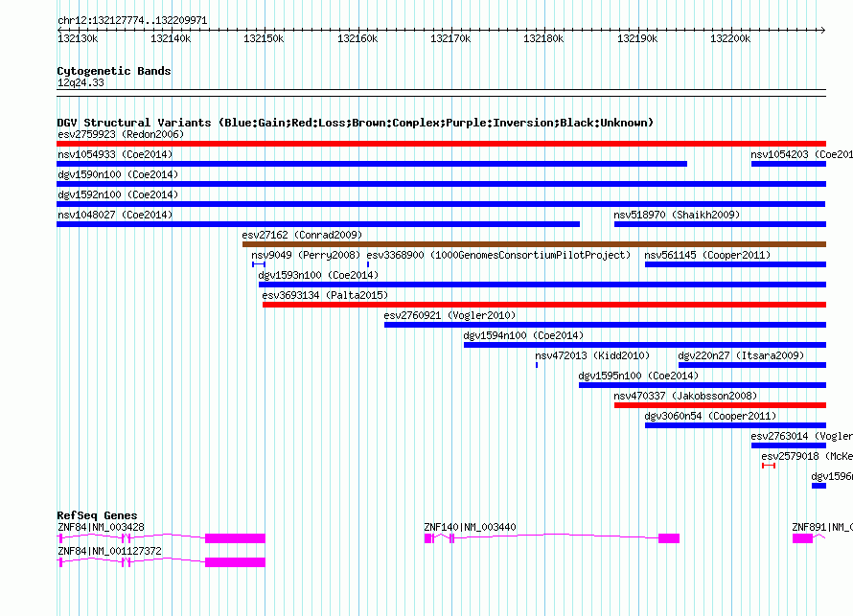Open the ZNF891 gene label
Viewport: 853px width, 616px height.
pos(822,527)
